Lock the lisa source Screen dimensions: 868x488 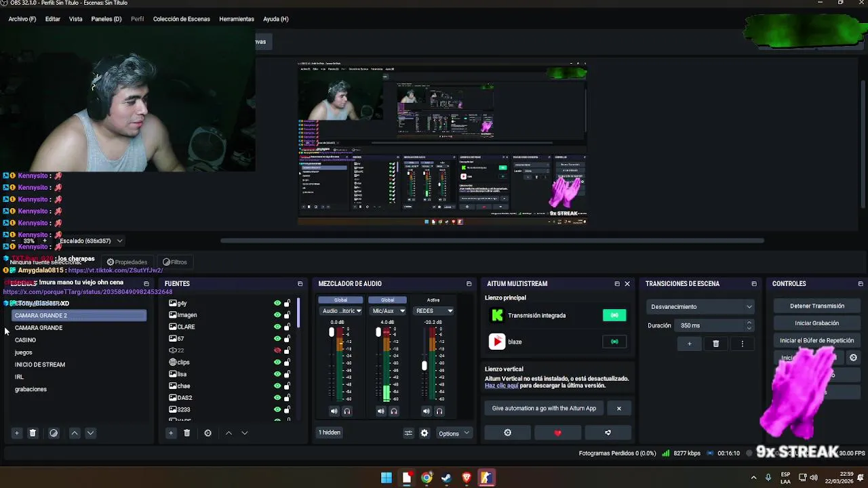coord(287,374)
